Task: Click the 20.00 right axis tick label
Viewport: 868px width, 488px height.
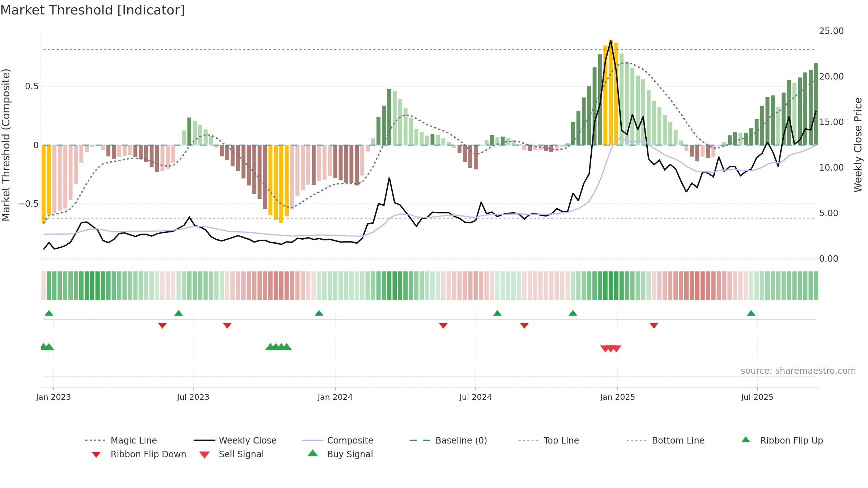Action: pyautogui.click(x=831, y=77)
